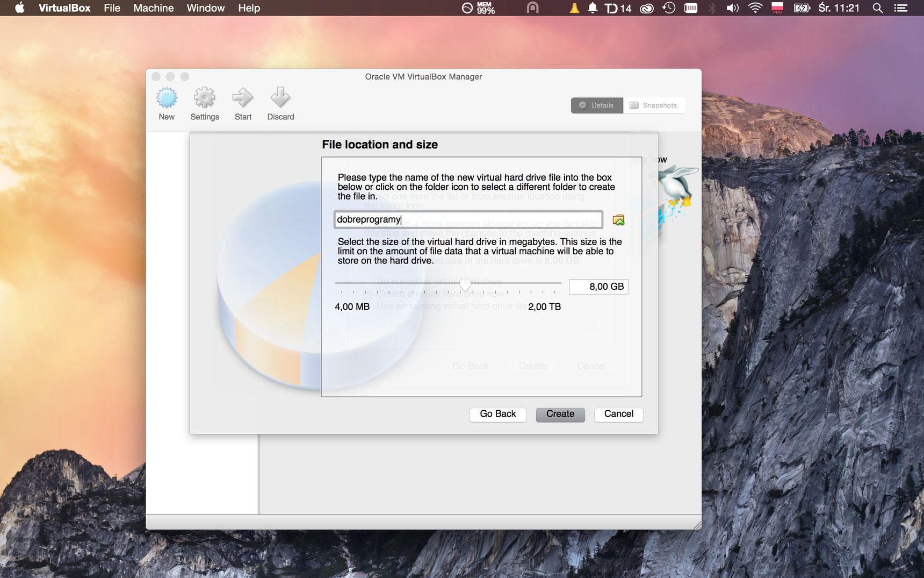Open the Time Machine menu bar icon
The image size is (924, 578).
point(669,8)
